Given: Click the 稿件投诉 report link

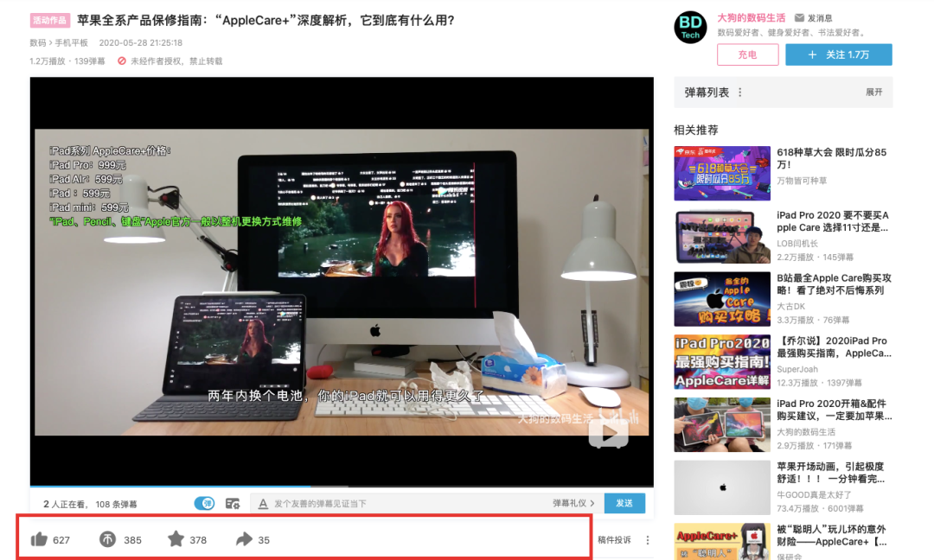Looking at the screenshot, I should point(614,540).
